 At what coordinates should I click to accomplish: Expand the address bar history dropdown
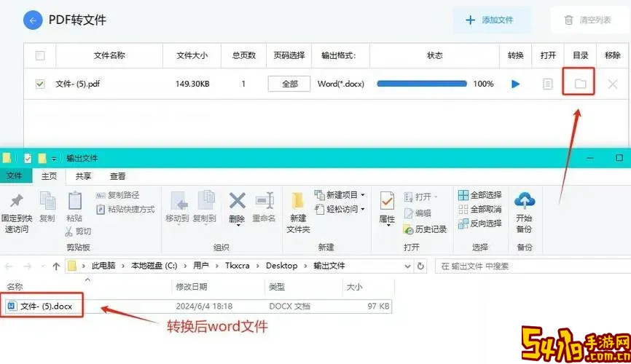407,266
